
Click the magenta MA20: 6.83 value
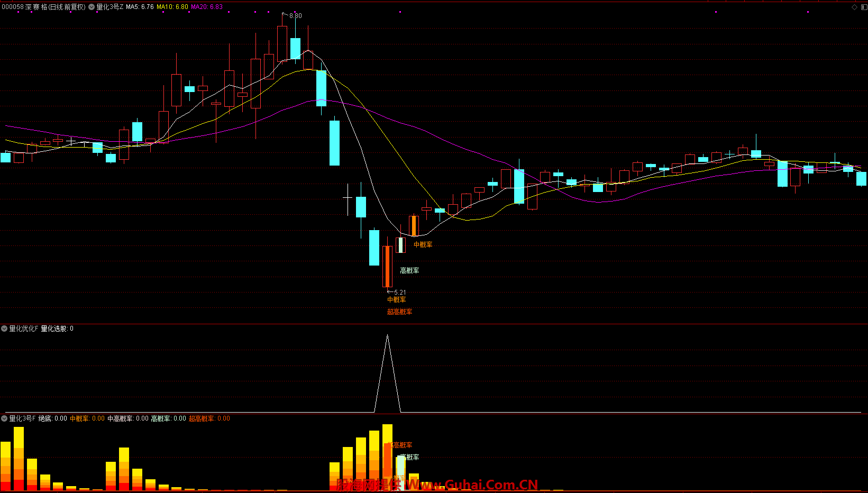pos(207,7)
